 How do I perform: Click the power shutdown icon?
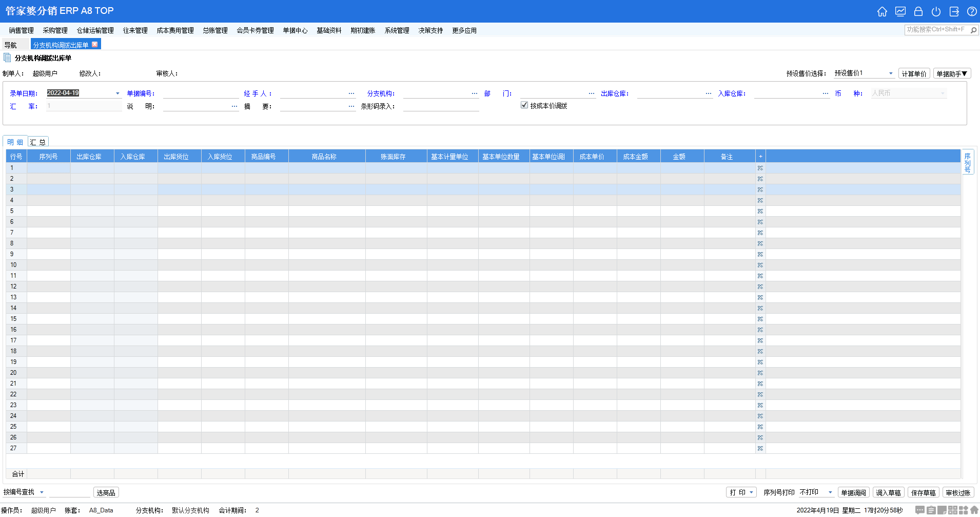tap(936, 11)
